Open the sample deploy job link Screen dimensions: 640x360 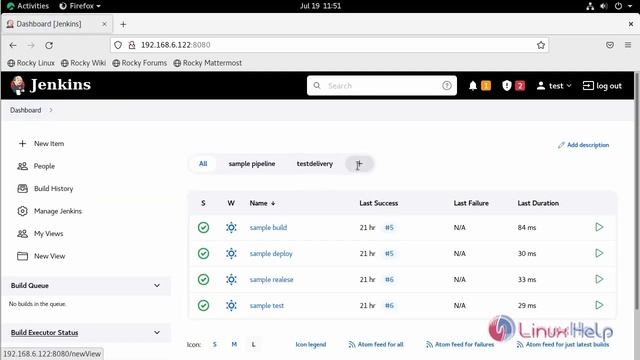pyautogui.click(x=271, y=253)
